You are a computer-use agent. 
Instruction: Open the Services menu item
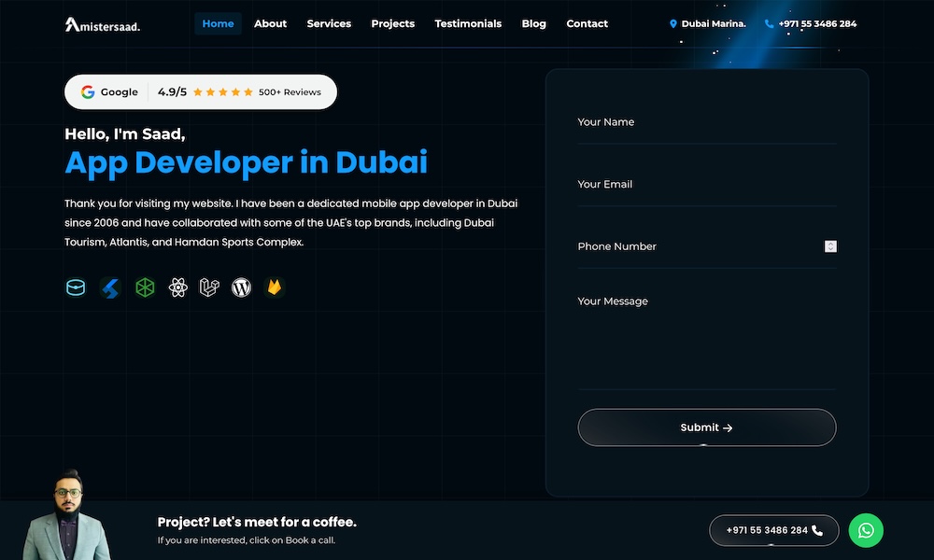pyautogui.click(x=329, y=24)
